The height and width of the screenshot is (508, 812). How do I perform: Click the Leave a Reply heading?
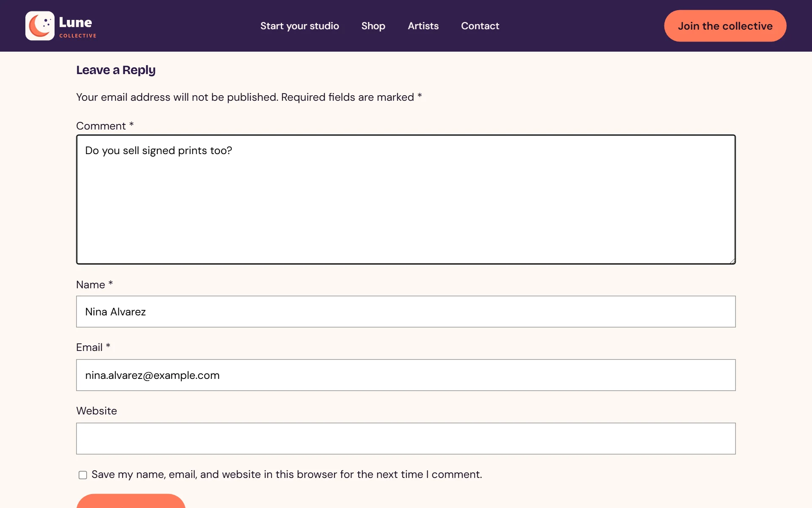point(116,70)
